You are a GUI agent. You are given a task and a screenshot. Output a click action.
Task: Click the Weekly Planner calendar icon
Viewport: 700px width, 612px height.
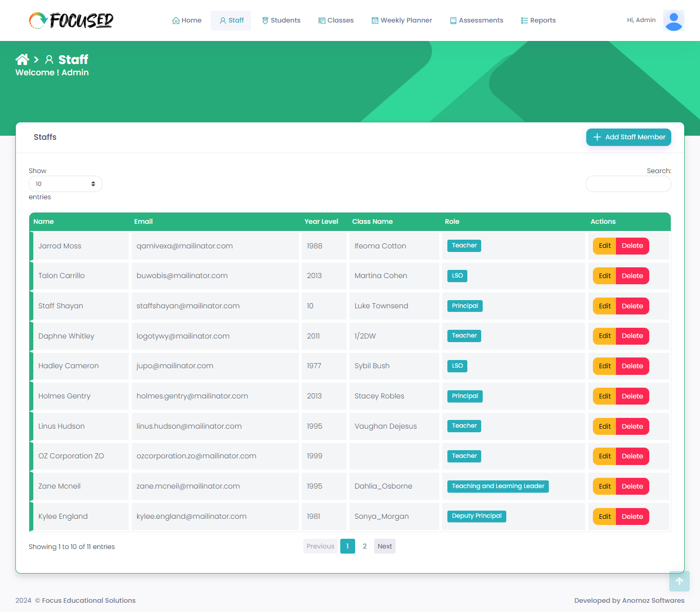375,20
